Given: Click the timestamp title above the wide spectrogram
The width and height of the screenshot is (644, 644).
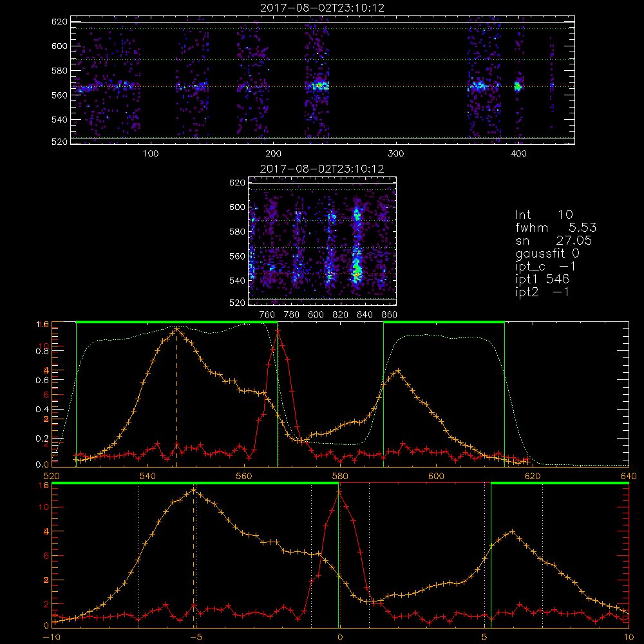Looking at the screenshot, I should coord(322,8).
